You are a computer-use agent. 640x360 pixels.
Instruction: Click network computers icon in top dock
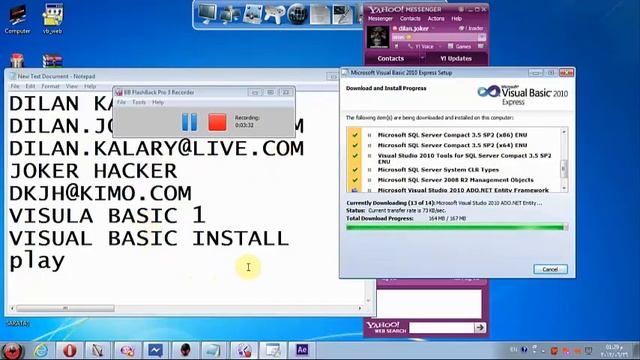click(230, 14)
